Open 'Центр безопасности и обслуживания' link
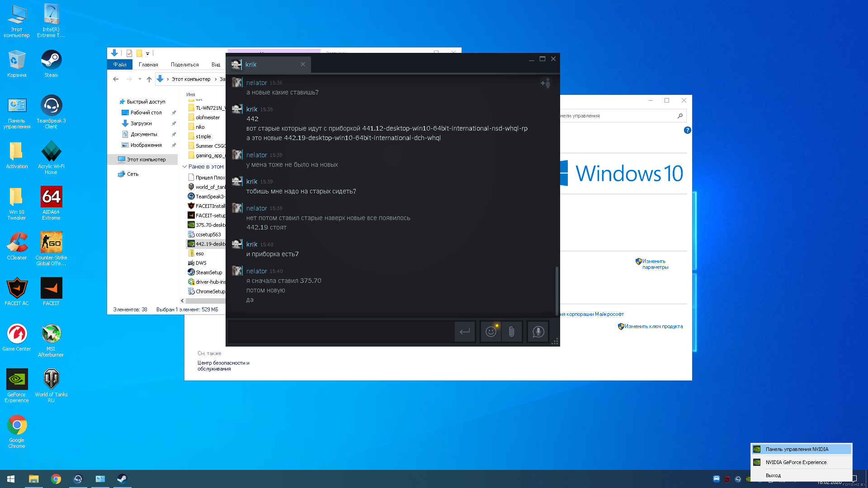 tap(223, 366)
